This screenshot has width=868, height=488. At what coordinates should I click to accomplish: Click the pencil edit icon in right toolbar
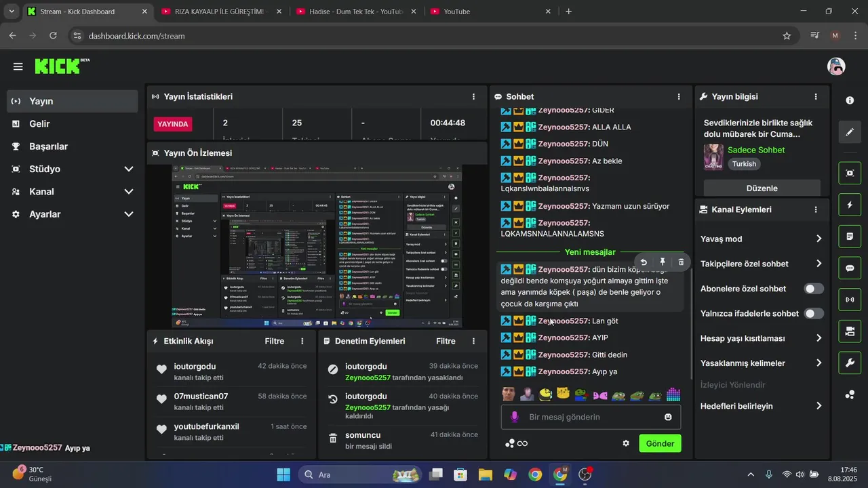(x=850, y=132)
